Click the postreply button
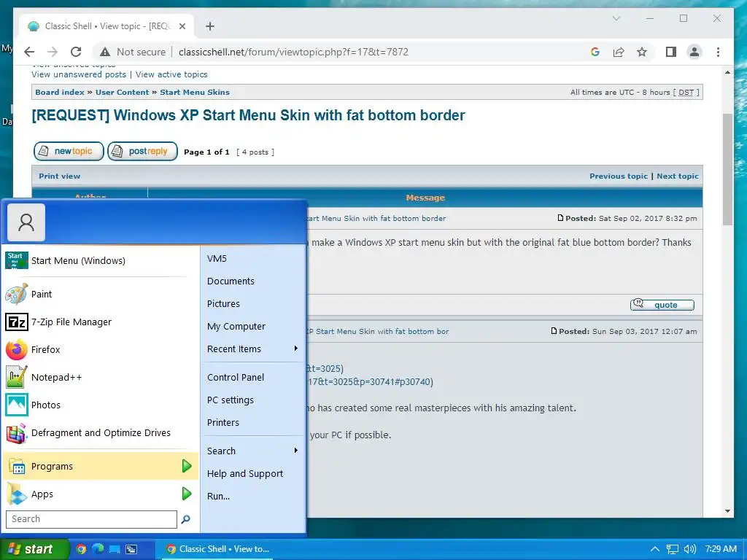747x560 pixels. (142, 152)
